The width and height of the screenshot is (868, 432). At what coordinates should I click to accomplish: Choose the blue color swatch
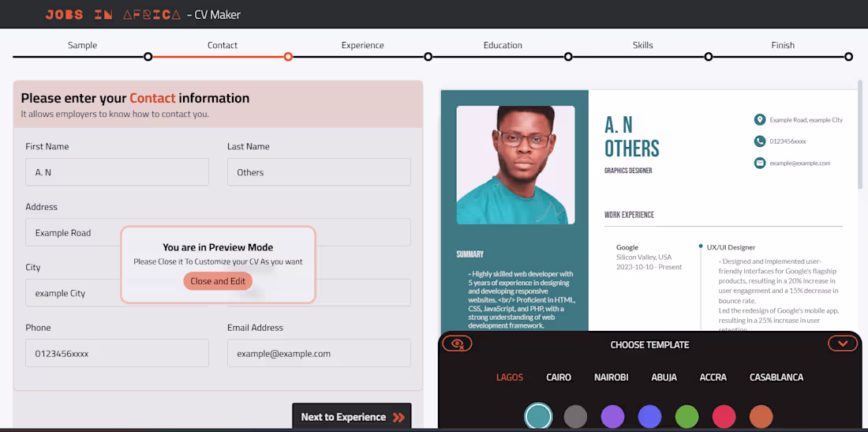tap(649, 416)
